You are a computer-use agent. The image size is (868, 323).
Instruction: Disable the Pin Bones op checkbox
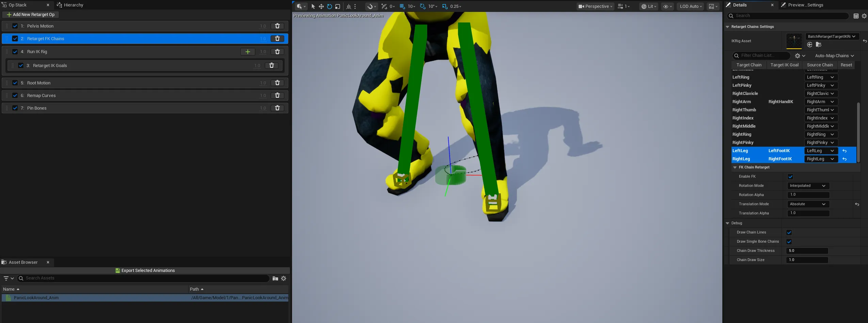[x=15, y=108]
